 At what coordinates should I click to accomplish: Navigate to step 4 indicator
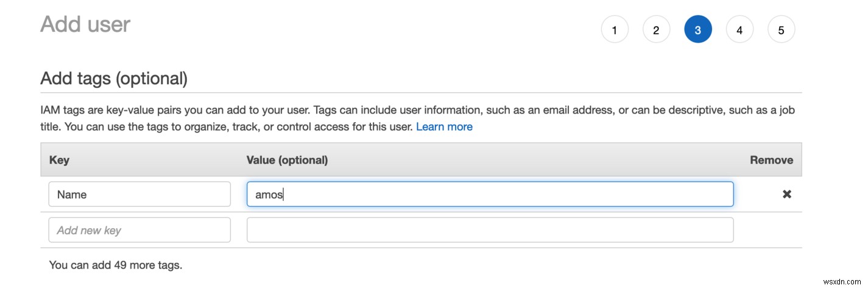click(739, 30)
